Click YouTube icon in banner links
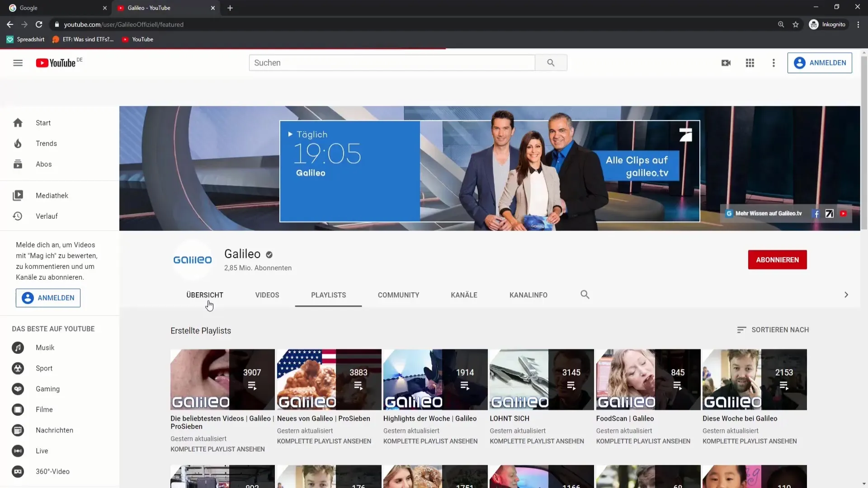This screenshot has width=868, height=488. (844, 214)
